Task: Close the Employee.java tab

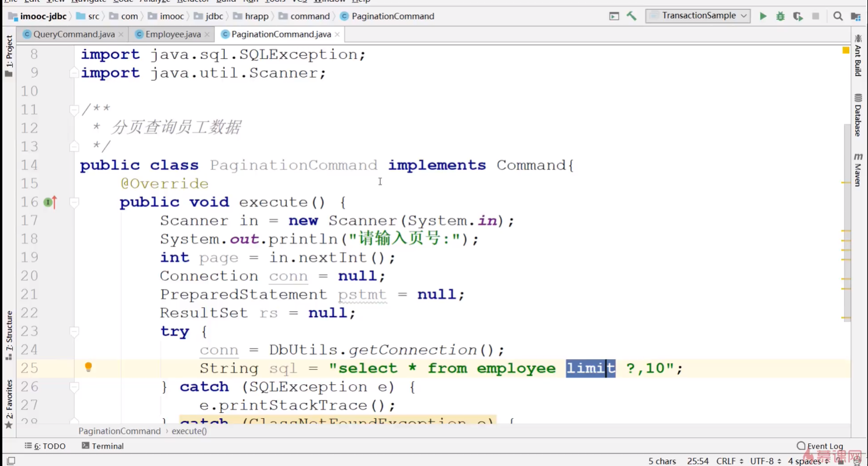Action: coord(207,34)
